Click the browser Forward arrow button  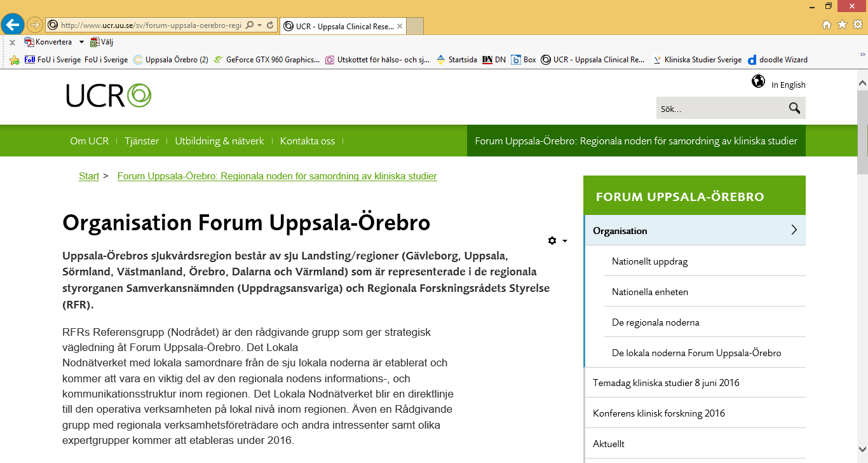[35, 25]
